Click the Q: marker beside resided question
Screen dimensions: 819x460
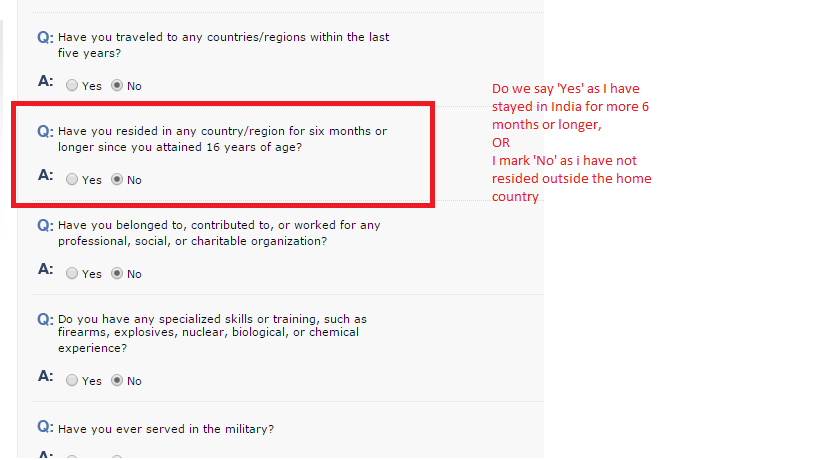[x=45, y=132]
